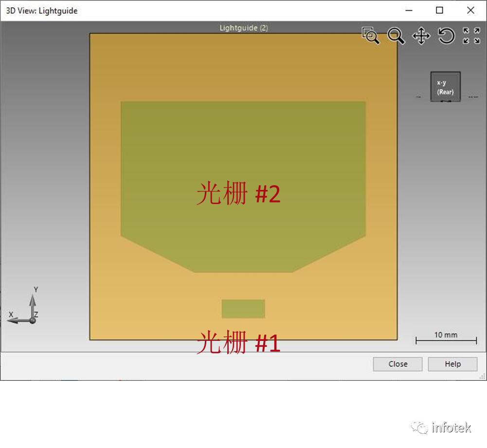
Task: Open Help for the 3D view
Action: click(452, 364)
